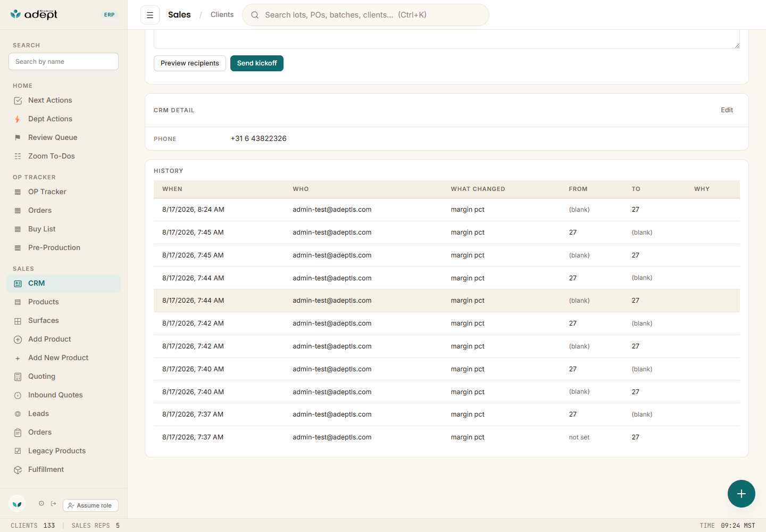Image resolution: width=766 pixels, height=532 pixels.
Task: Open Inbound Quotes page
Action: 64,395
